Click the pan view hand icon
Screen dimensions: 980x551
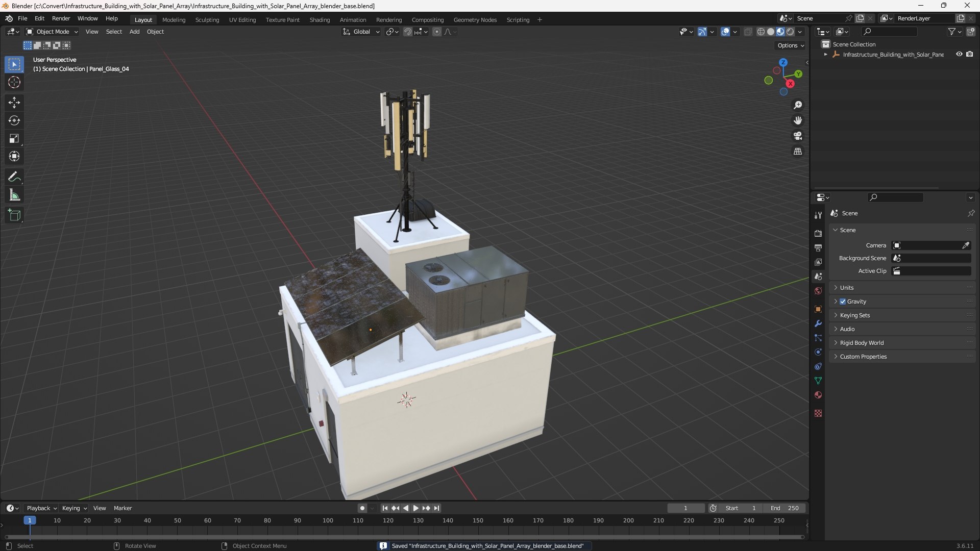[798, 120]
